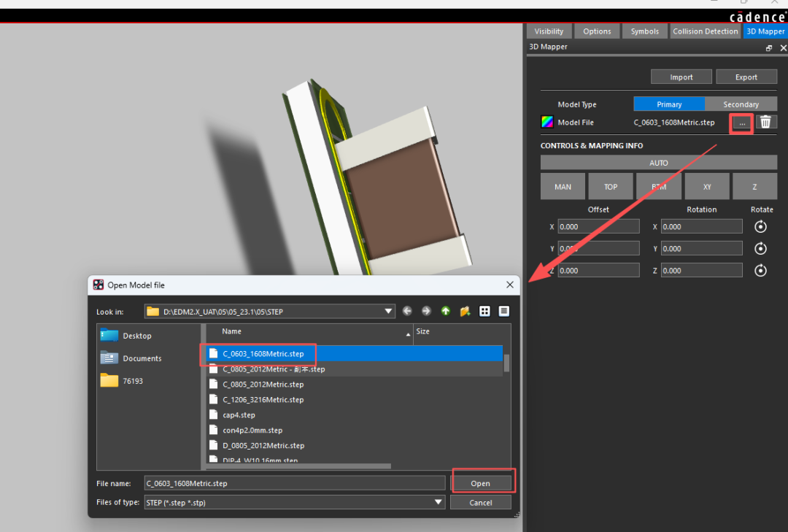The width and height of the screenshot is (788, 532).
Task: Sort files by Name column header
Action: point(306,331)
